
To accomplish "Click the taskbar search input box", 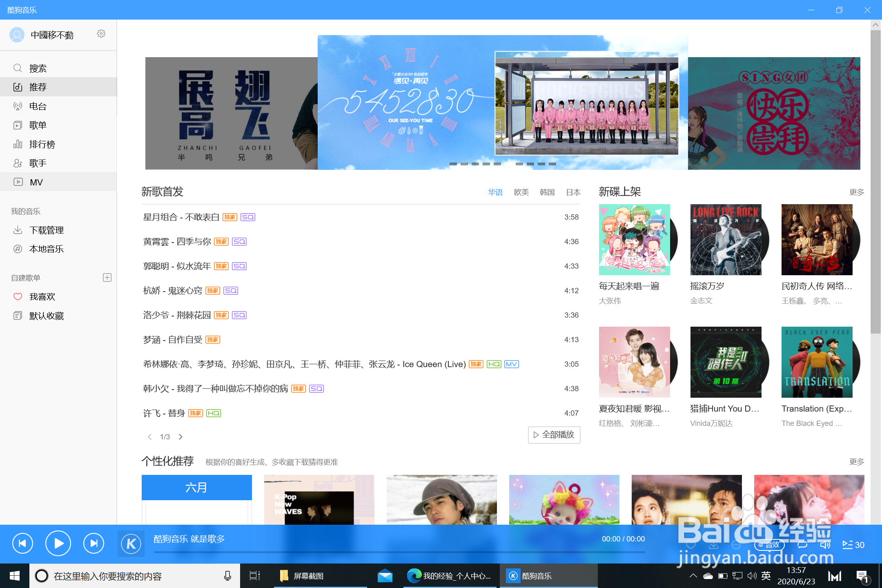I will [135, 576].
